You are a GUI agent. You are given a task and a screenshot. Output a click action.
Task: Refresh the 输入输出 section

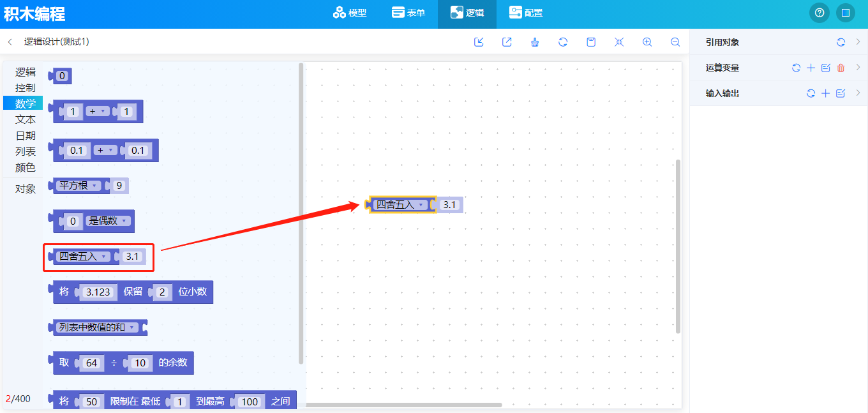(x=811, y=93)
